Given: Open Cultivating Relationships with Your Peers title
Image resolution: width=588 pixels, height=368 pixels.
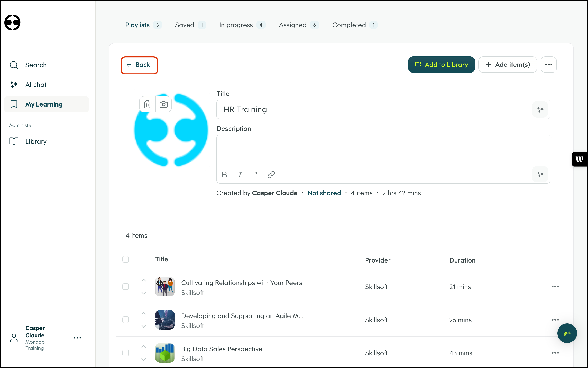Looking at the screenshot, I should pyautogui.click(x=242, y=283).
